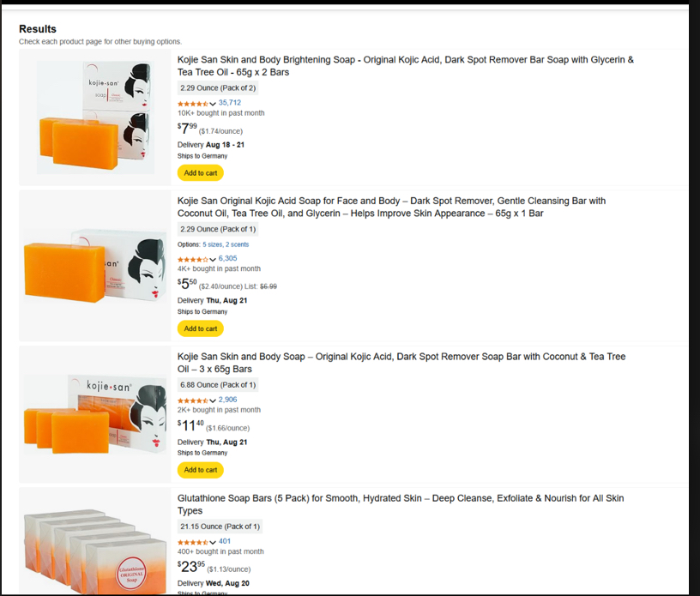The image size is (700, 596).
Task: Open thumbnail of two orange Kojie San bars
Action: click(x=95, y=117)
